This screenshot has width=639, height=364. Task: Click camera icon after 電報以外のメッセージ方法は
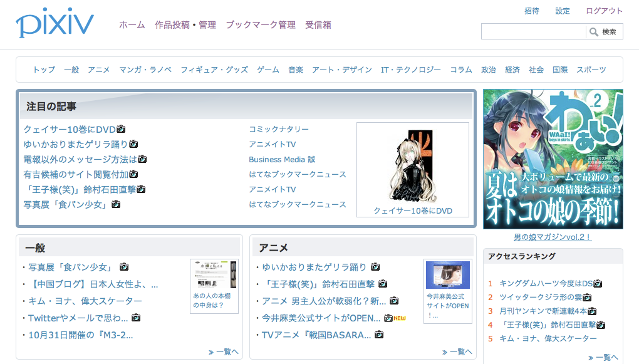[x=142, y=159]
